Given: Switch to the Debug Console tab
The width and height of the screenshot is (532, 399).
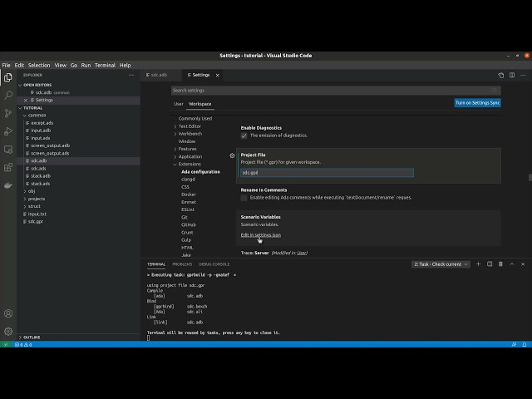Looking at the screenshot, I should coord(214,264).
